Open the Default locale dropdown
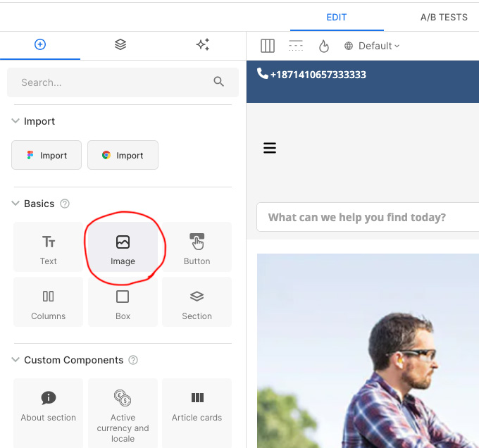Screen dimensions: 479x448 point(372,46)
